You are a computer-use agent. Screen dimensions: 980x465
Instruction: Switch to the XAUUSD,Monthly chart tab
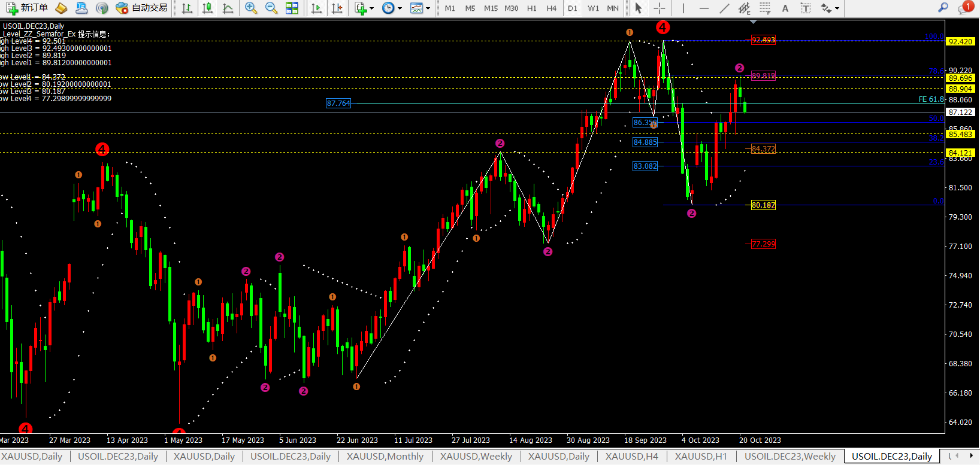click(385, 456)
